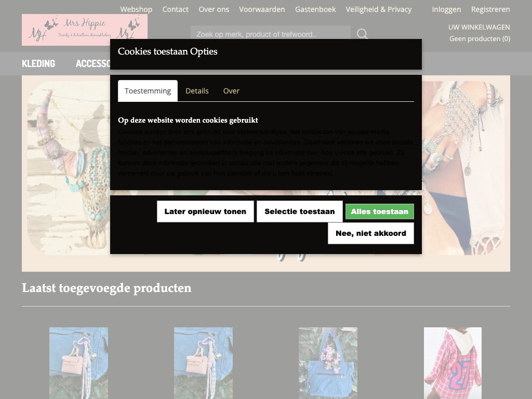Click the search magnifier icon
Screen dimensions: 532x399
362,34
